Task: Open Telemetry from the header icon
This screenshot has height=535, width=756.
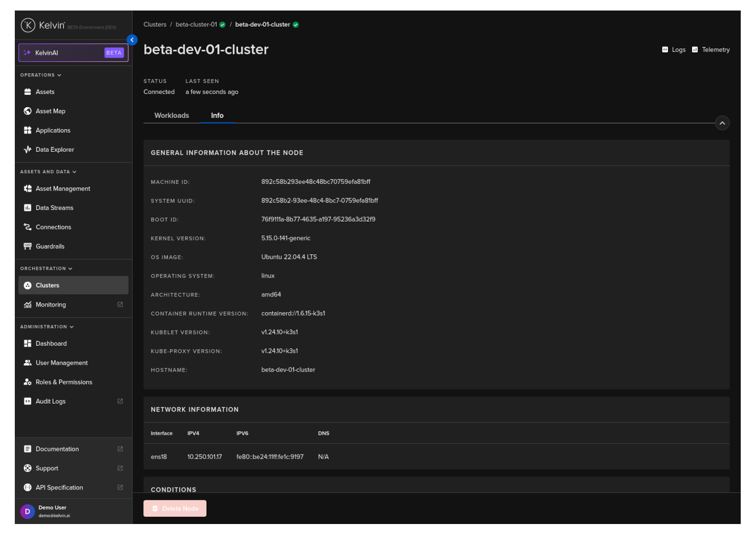Action: tap(695, 50)
